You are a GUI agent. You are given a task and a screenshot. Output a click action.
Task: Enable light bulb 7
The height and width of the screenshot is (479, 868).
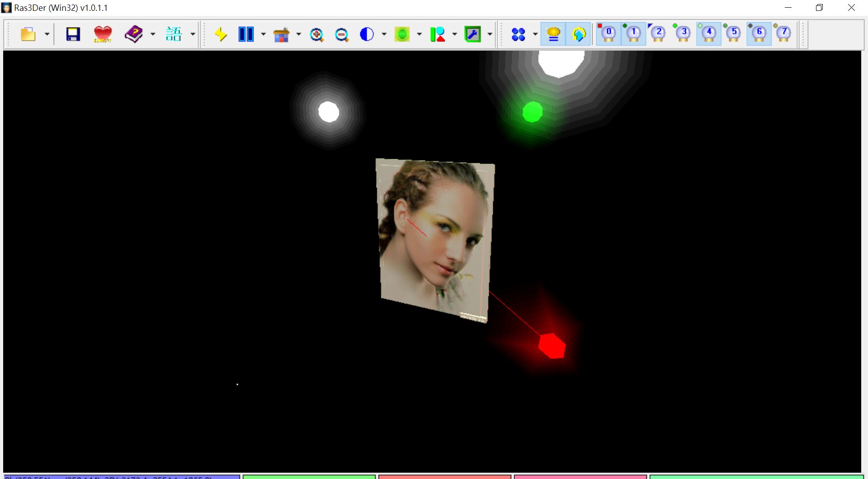click(x=783, y=34)
